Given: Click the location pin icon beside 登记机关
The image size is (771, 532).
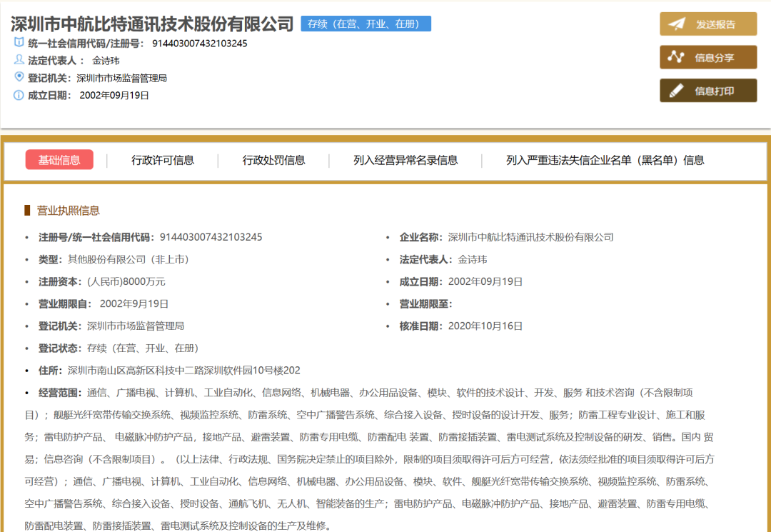Looking at the screenshot, I should pos(19,76).
